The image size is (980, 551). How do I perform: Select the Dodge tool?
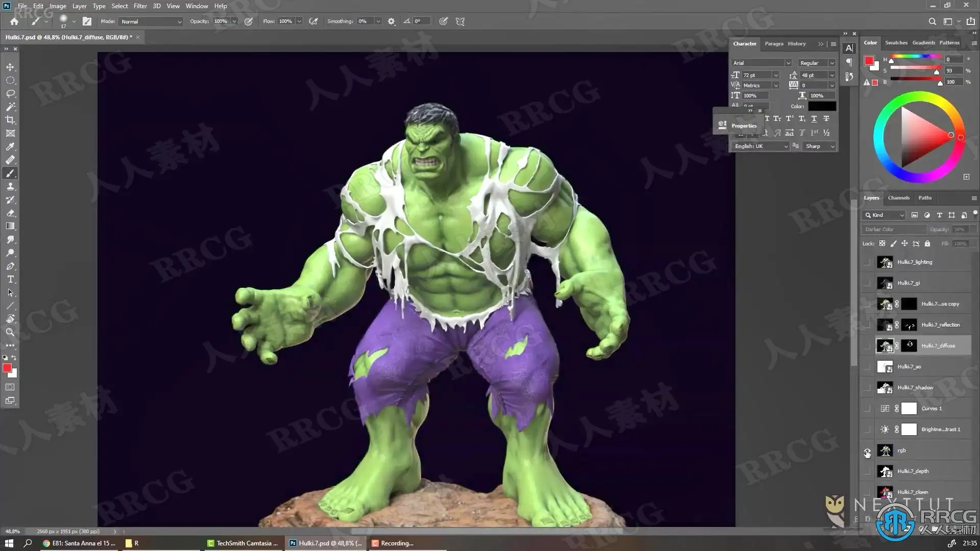pos(10,253)
